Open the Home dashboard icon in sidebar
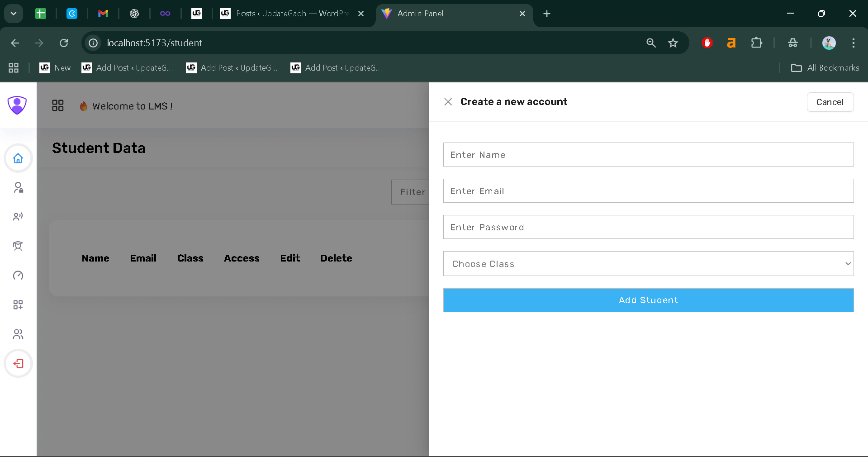Viewport: 868px width, 457px height. [18, 158]
